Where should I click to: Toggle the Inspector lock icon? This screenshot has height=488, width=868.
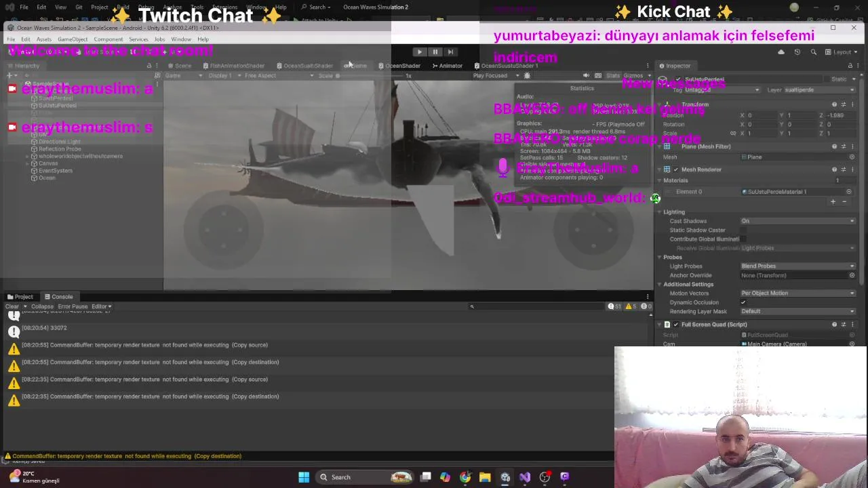(850, 66)
